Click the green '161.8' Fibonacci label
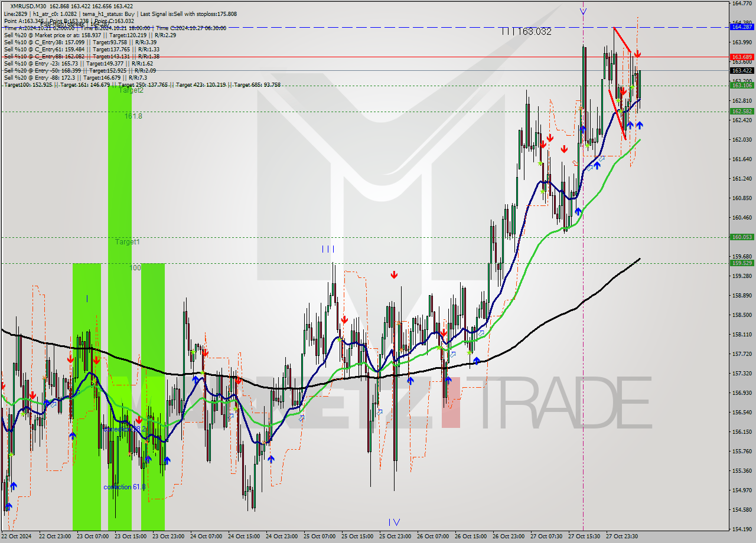 point(133,116)
